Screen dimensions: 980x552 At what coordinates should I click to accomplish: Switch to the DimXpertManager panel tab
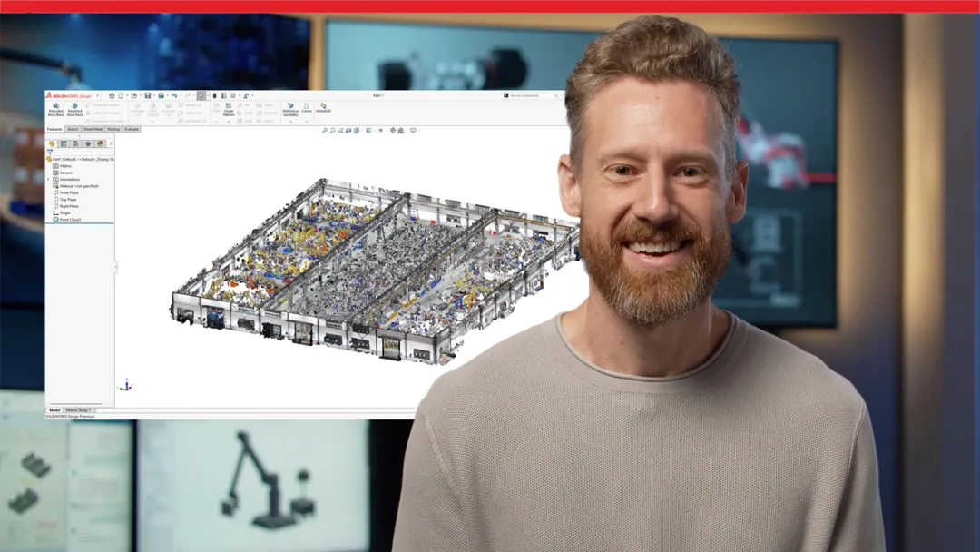[87, 143]
